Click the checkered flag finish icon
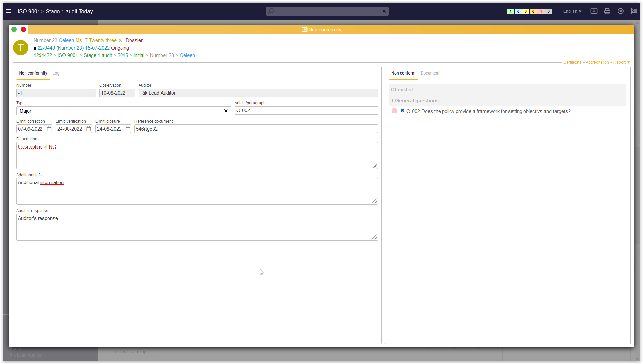 634,11
